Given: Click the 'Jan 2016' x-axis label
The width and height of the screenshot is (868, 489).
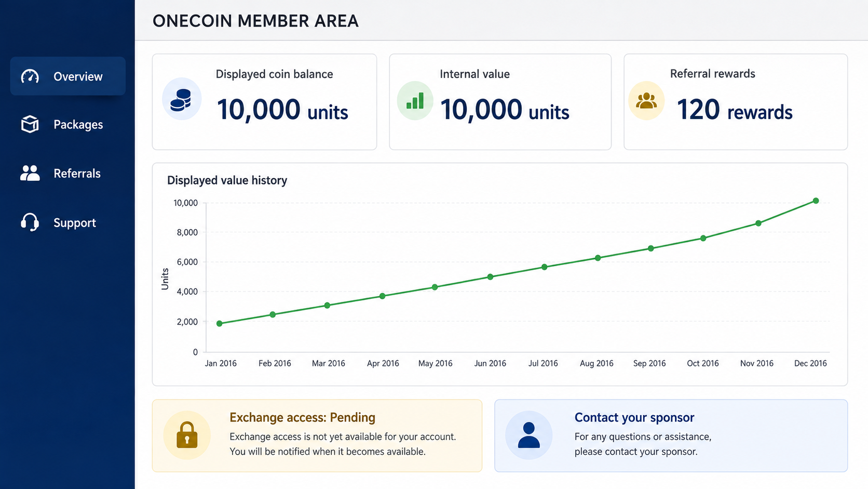Looking at the screenshot, I should click(221, 363).
